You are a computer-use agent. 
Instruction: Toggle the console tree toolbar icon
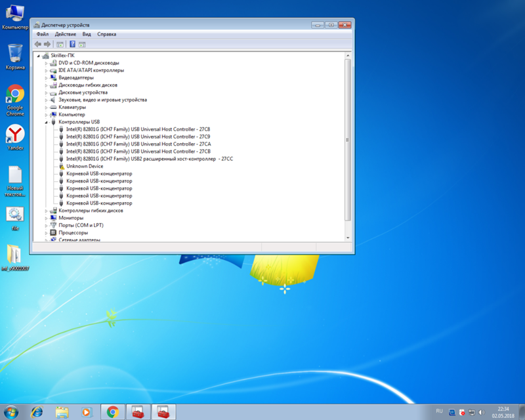click(x=60, y=44)
